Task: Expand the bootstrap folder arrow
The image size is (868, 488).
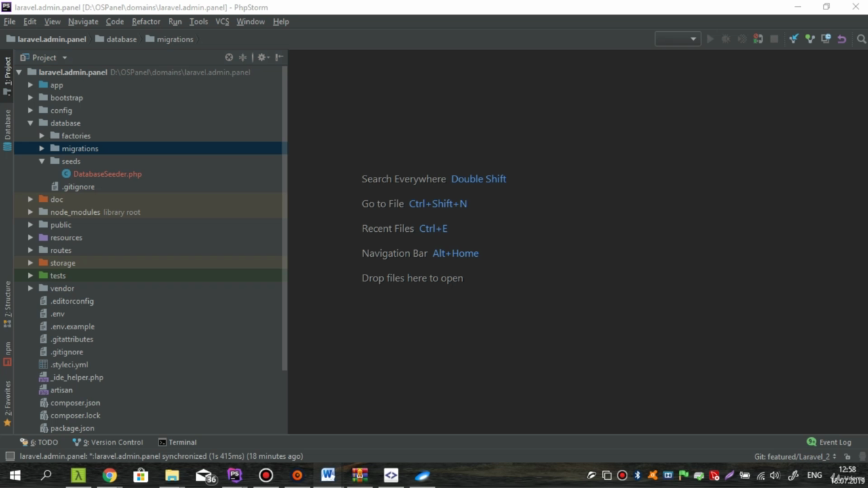Action: click(31, 98)
